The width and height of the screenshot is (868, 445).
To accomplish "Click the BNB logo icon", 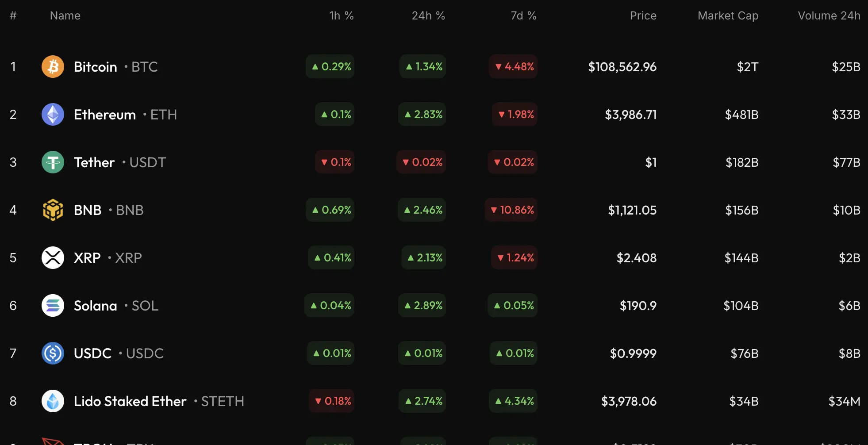I will click(53, 210).
